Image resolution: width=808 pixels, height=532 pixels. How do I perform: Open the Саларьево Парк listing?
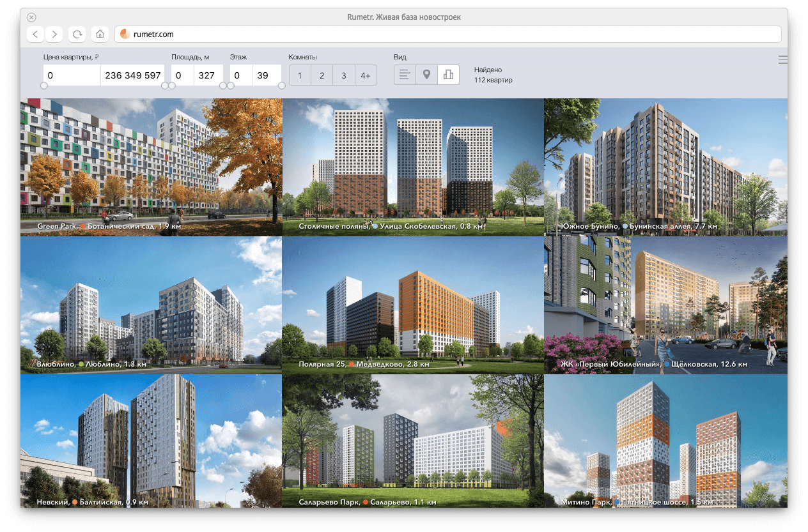tap(413, 441)
